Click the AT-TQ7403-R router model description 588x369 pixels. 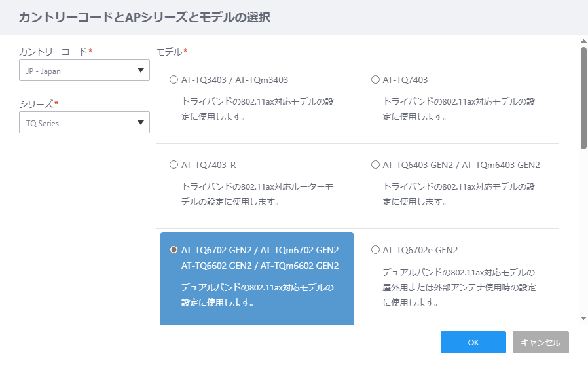point(257,194)
